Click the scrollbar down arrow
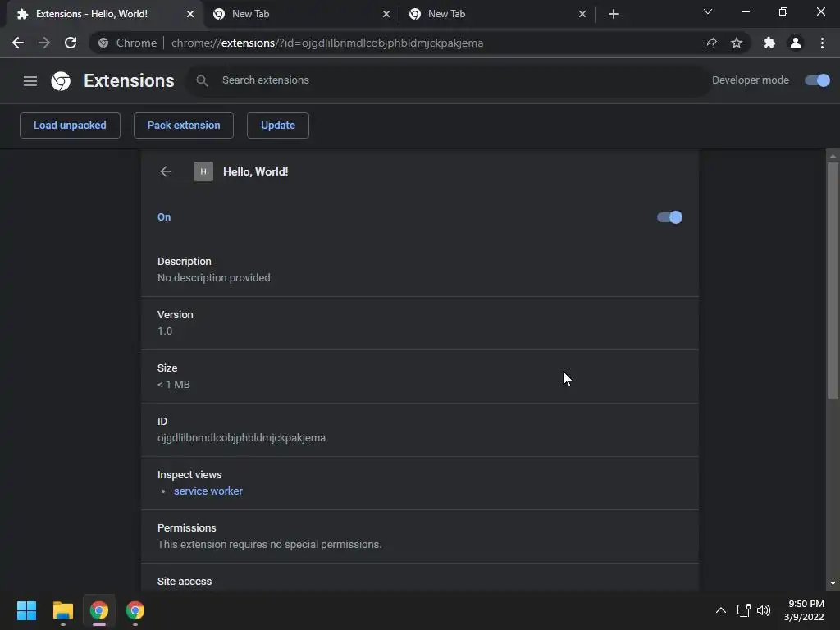This screenshot has height=630, width=840. (833, 583)
